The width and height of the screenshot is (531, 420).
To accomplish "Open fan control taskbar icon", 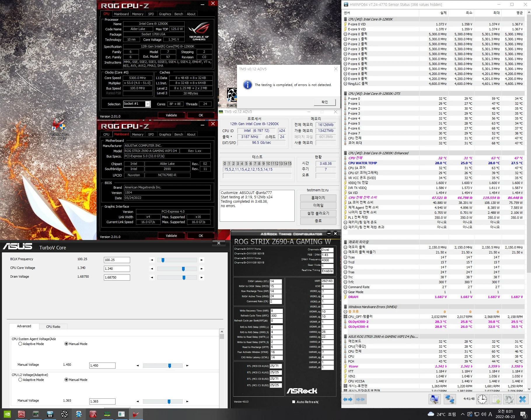I will click(x=64, y=414).
